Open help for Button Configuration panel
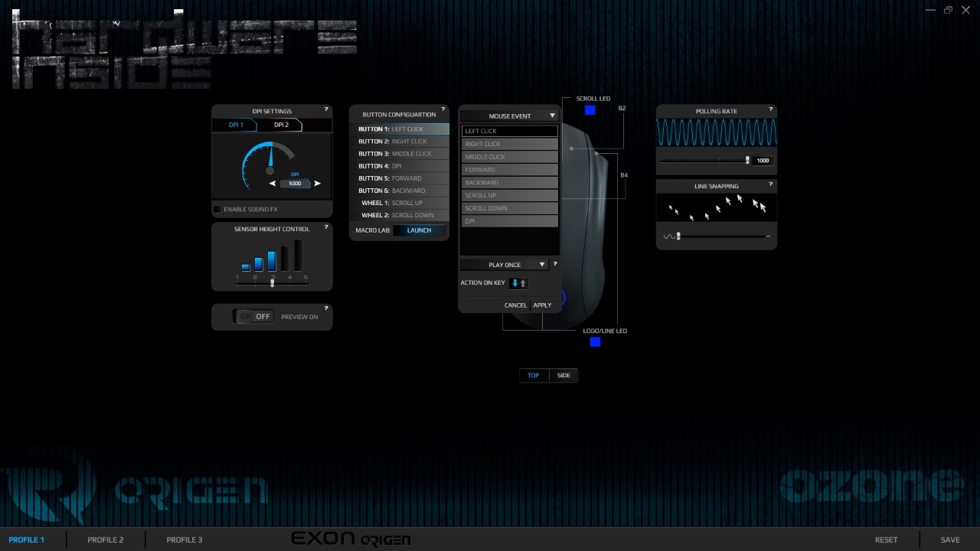This screenshot has width=980, height=551. (x=443, y=109)
